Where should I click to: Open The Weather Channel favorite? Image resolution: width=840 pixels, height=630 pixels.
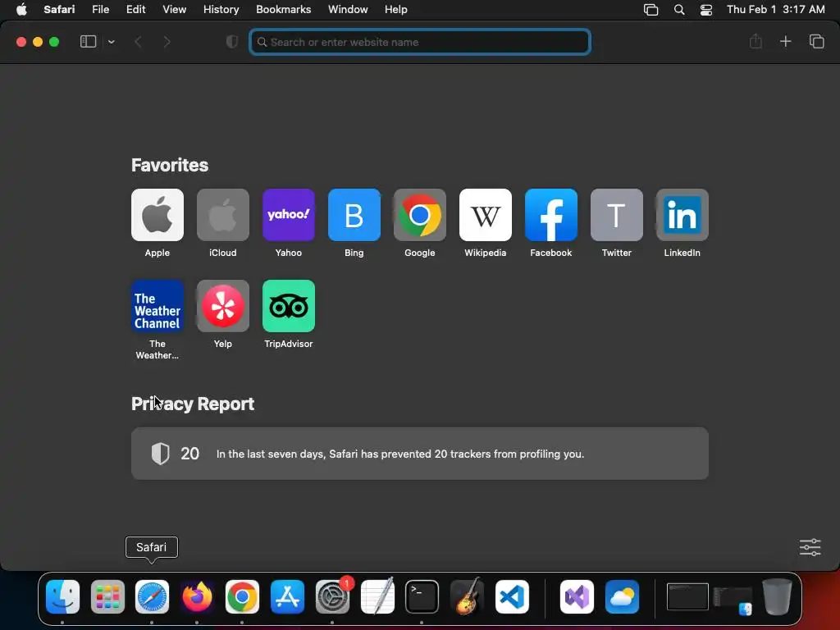(157, 306)
